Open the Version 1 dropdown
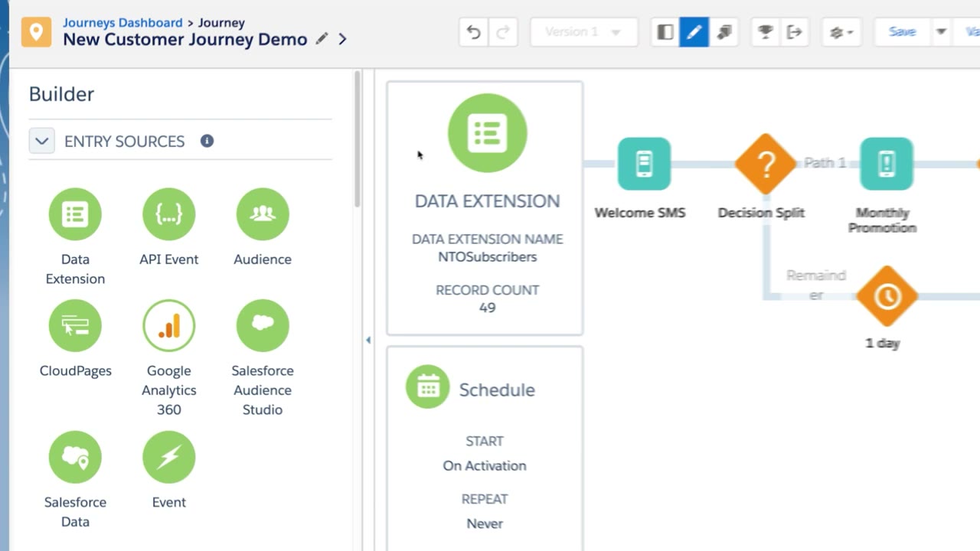This screenshot has height=551, width=980. pyautogui.click(x=583, y=32)
